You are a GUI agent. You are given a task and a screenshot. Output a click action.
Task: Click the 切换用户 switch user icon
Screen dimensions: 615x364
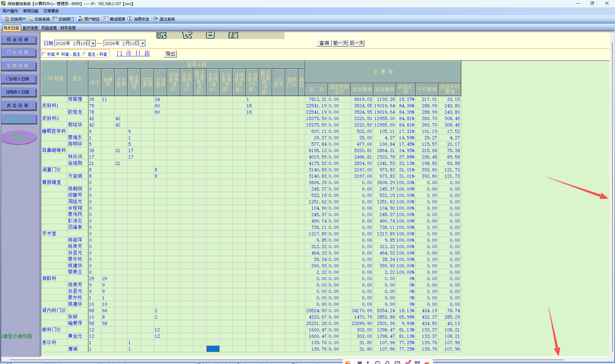[x=7, y=19]
